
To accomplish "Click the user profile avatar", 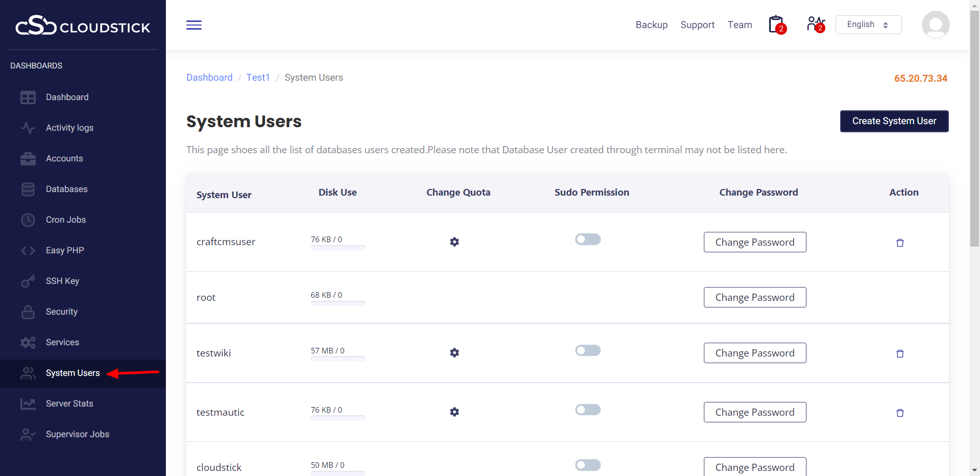I will [x=935, y=25].
